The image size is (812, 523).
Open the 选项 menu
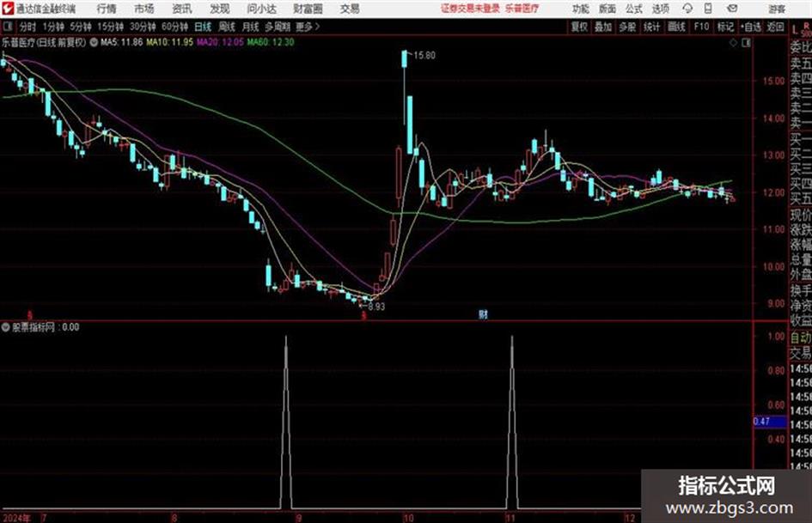[661, 9]
